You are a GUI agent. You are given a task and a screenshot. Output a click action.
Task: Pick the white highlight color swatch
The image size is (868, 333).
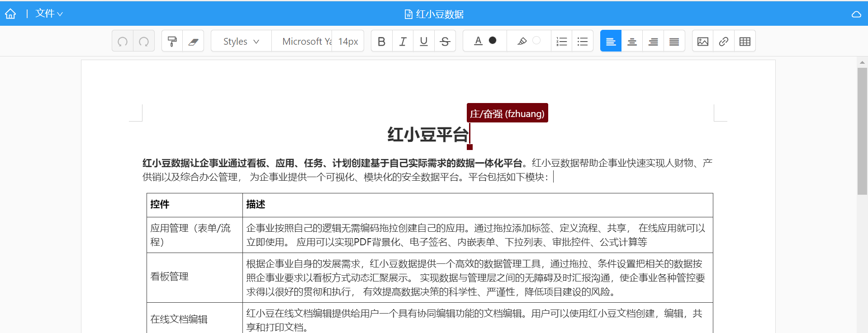pos(536,40)
